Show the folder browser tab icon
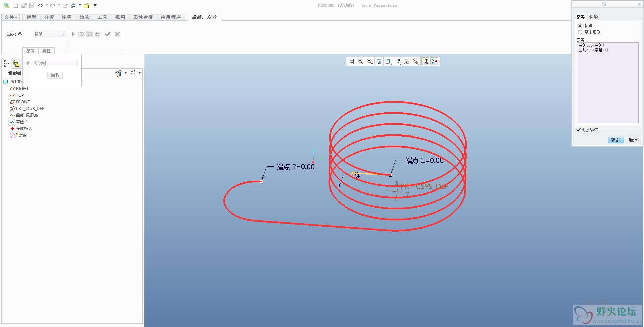This screenshot has height=327, width=644. tap(16, 63)
